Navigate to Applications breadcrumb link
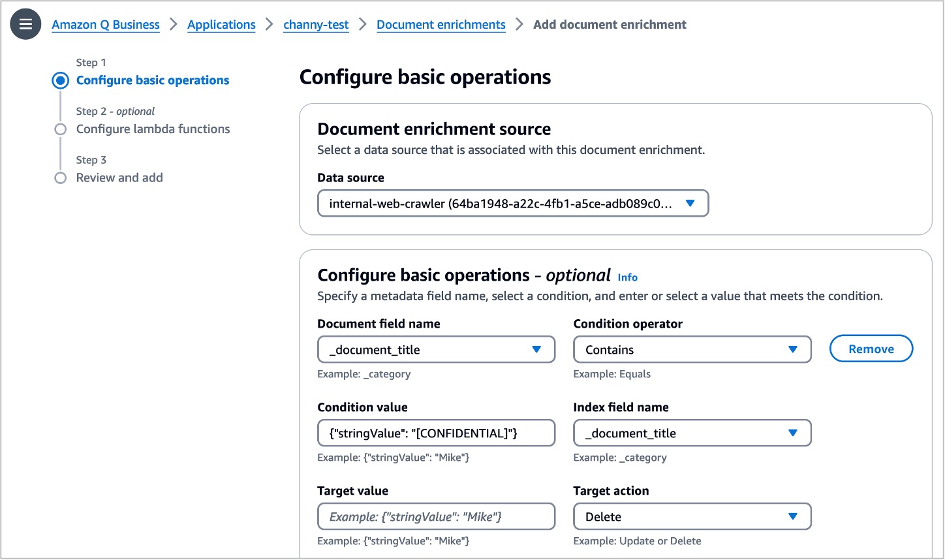The image size is (945, 560). pyautogui.click(x=221, y=25)
